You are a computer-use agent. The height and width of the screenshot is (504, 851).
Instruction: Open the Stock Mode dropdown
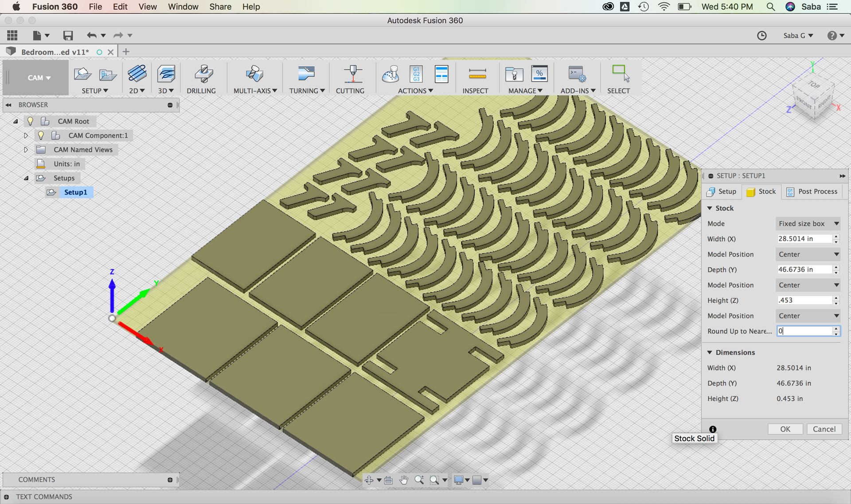click(x=808, y=223)
